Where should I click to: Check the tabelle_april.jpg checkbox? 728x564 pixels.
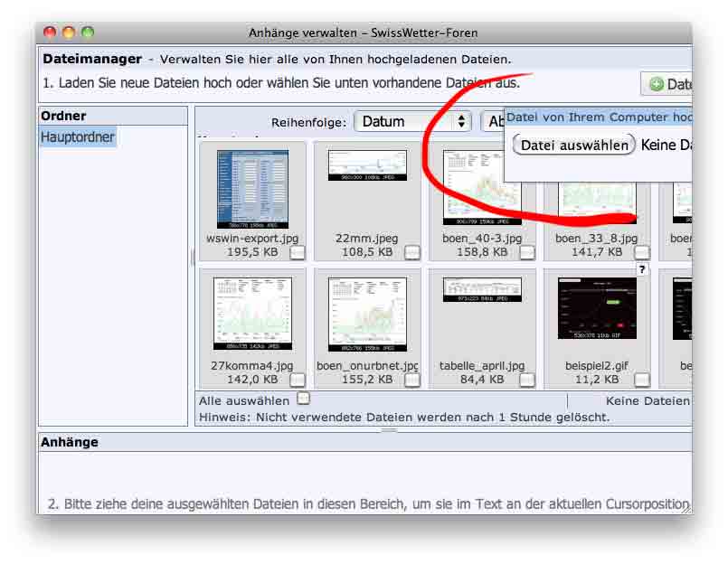coord(527,380)
